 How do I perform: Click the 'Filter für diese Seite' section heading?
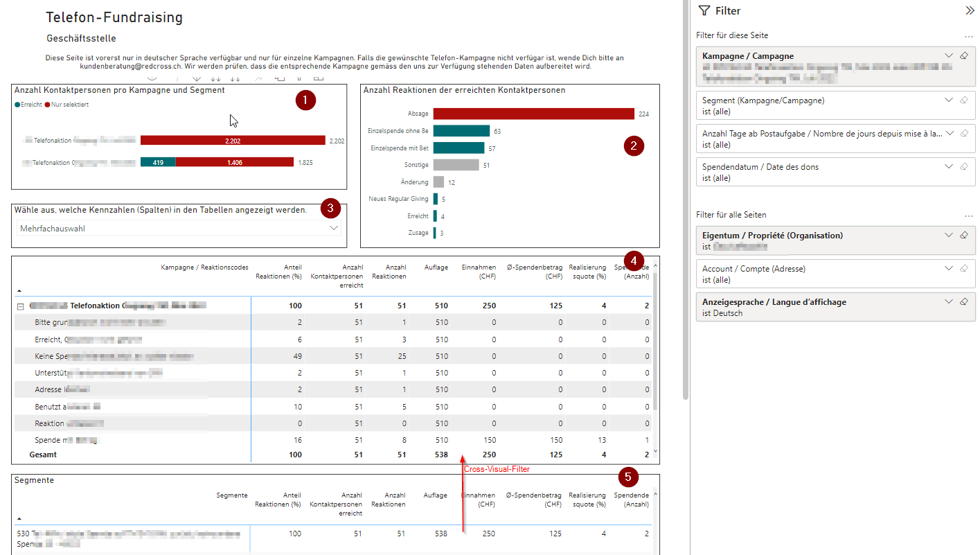[732, 35]
